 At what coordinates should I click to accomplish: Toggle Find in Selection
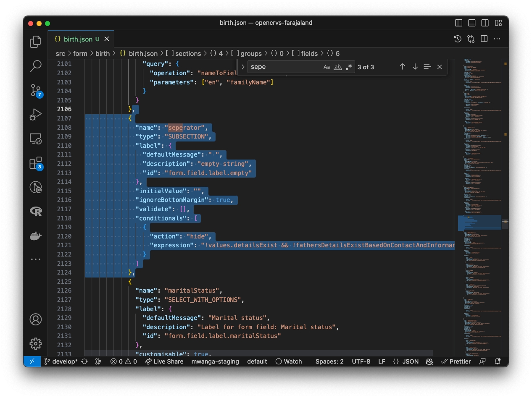tap(427, 67)
